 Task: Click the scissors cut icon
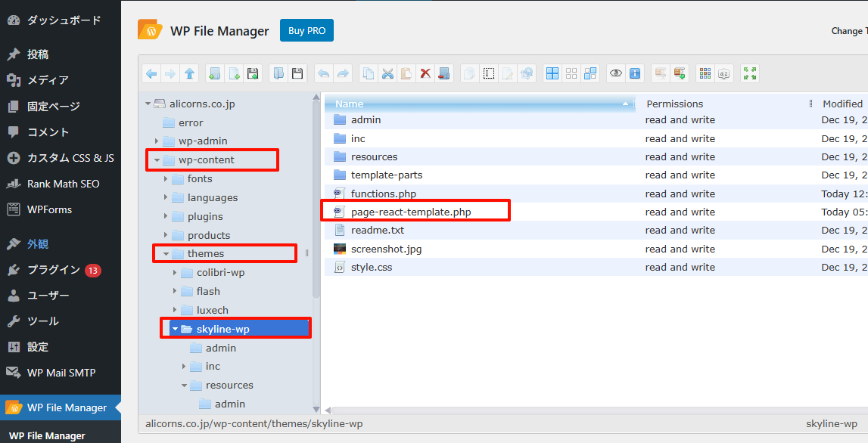click(x=387, y=73)
